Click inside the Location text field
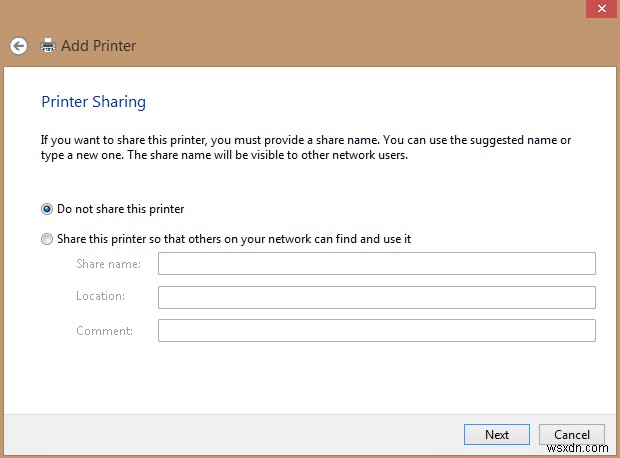This screenshot has height=458, width=620. tap(376, 297)
